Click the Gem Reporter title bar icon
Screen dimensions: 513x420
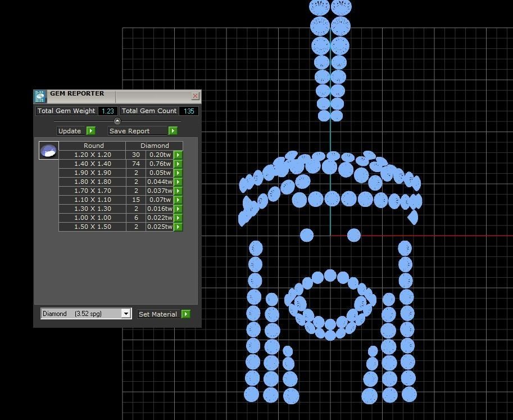coord(40,97)
